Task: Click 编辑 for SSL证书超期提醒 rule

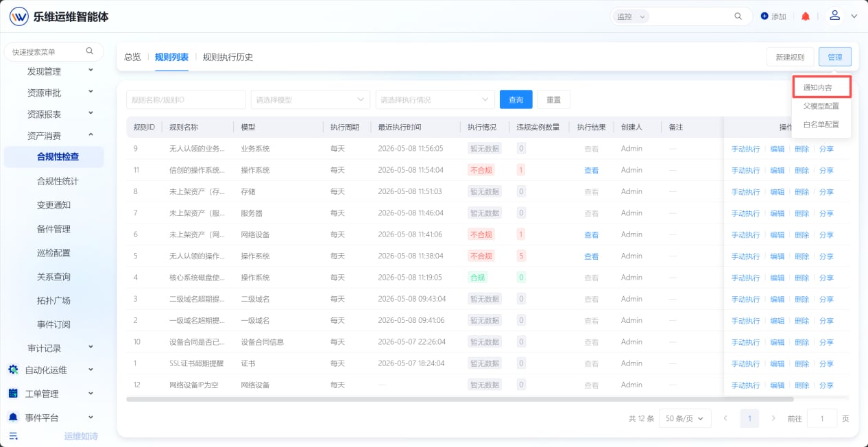Action: coord(777,363)
